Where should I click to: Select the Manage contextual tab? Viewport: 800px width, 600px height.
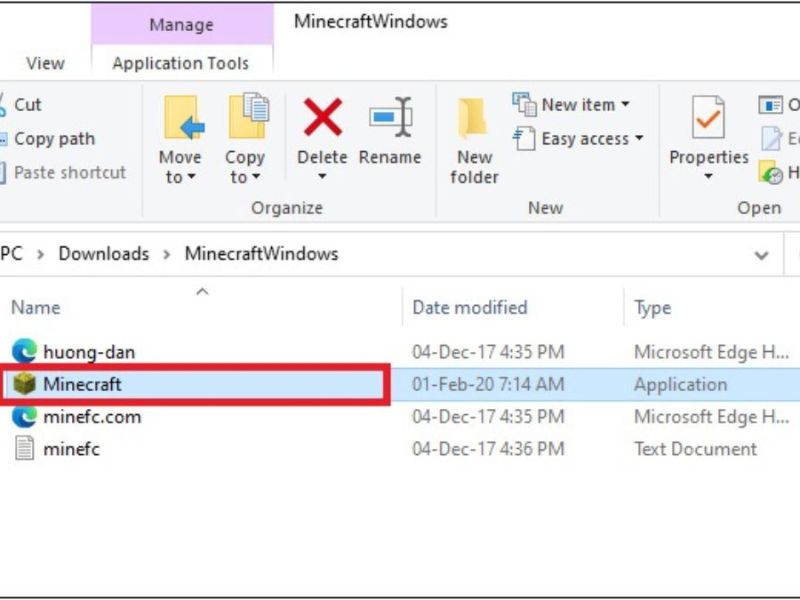(182, 24)
